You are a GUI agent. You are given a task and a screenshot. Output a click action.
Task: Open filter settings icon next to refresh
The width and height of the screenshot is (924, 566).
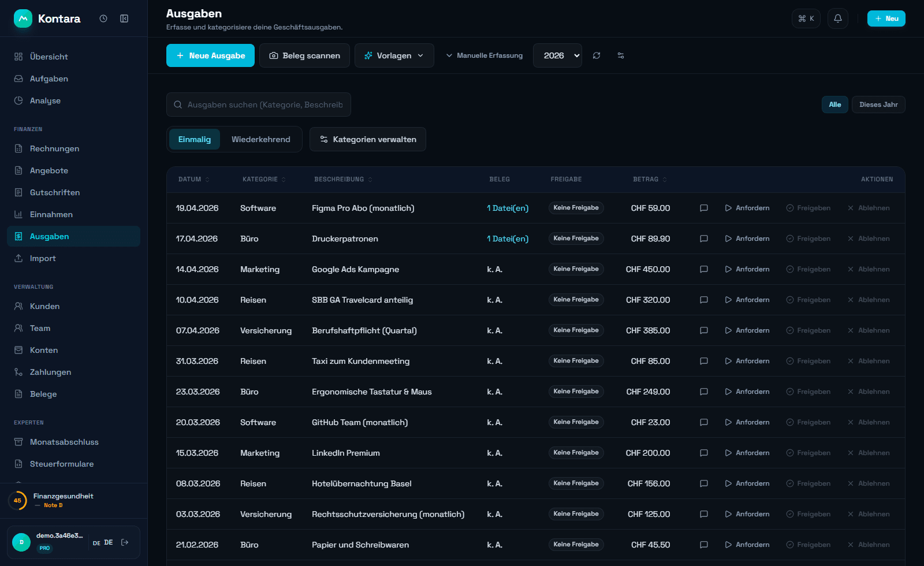coord(621,55)
